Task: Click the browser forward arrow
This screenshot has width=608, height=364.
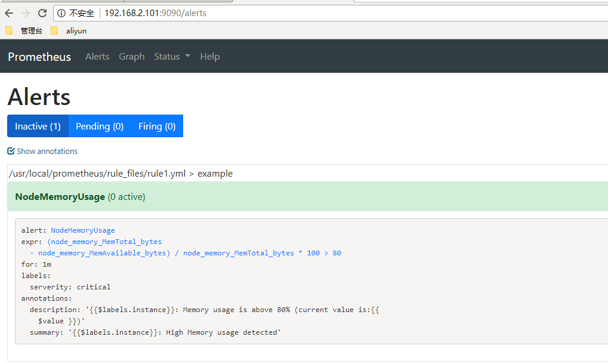Action: pyautogui.click(x=25, y=13)
